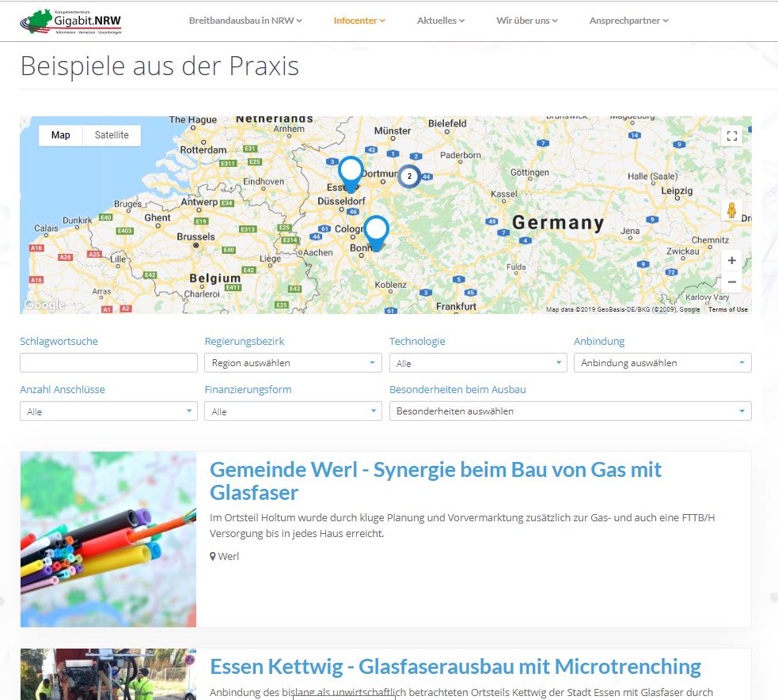Click the Anzahl Anschlüsse label

tap(63, 389)
